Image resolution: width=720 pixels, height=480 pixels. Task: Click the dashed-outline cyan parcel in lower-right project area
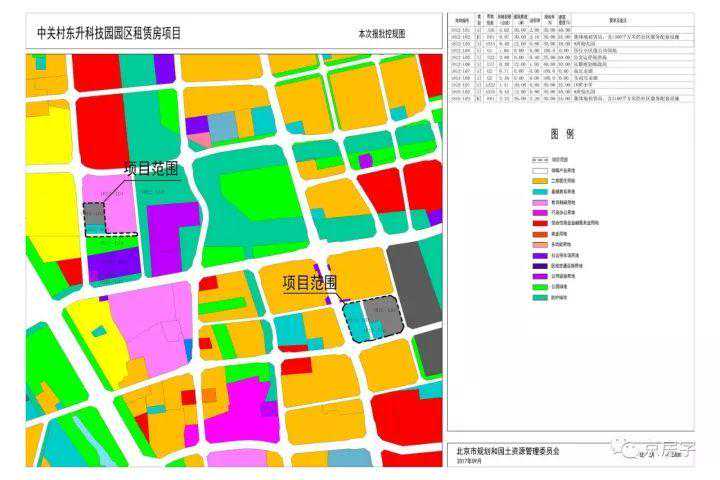tap(371, 319)
